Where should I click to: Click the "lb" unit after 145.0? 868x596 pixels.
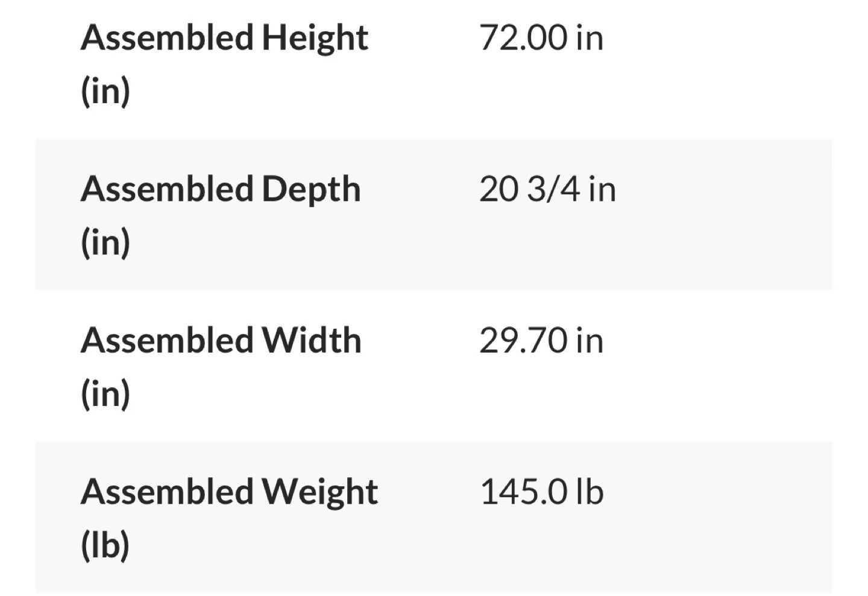click(590, 492)
